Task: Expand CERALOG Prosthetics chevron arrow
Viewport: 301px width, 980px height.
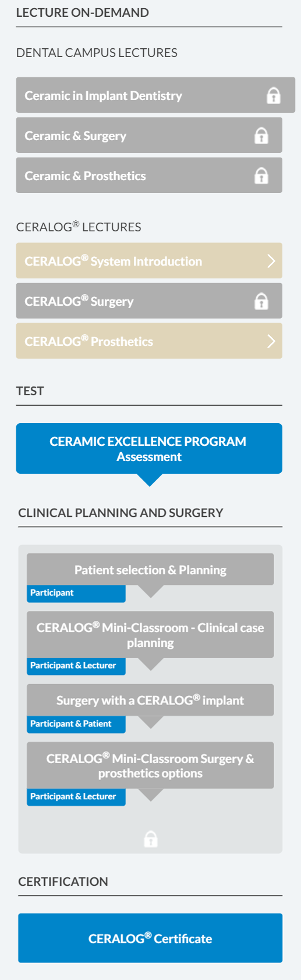Action: (x=271, y=341)
